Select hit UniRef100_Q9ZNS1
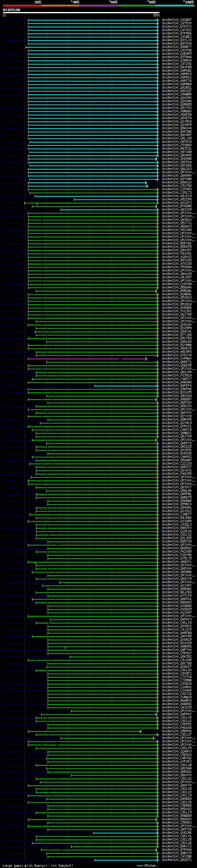 coord(176,88)
